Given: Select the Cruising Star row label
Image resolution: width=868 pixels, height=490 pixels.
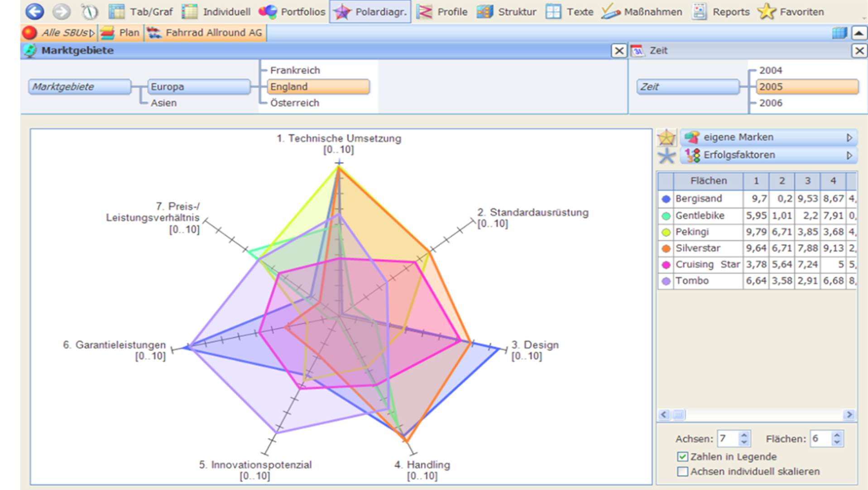Looking at the screenshot, I should click(708, 265).
